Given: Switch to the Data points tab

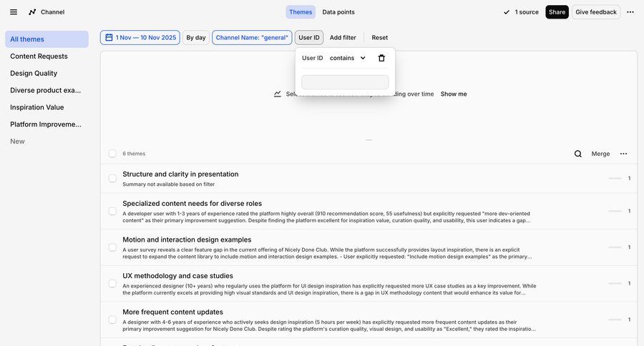Looking at the screenshot, I should 338,12.
